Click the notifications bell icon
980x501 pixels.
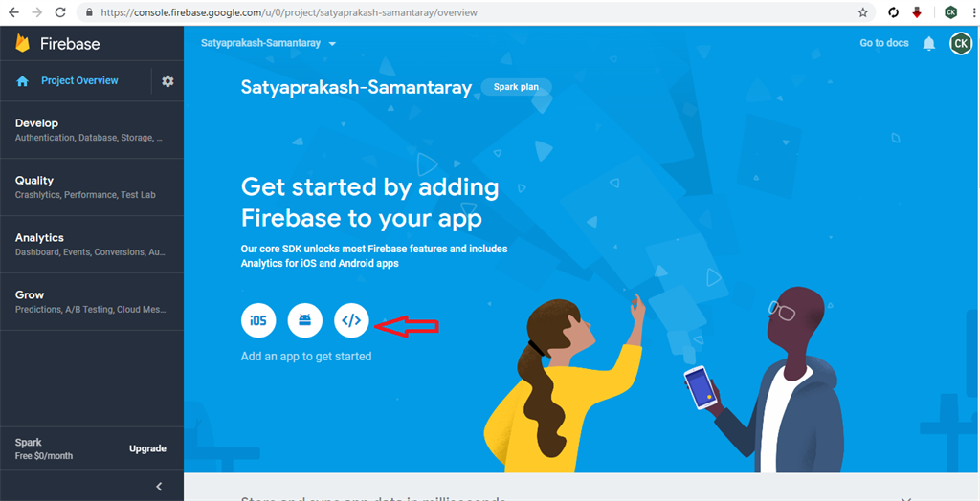tap(929, 43)
